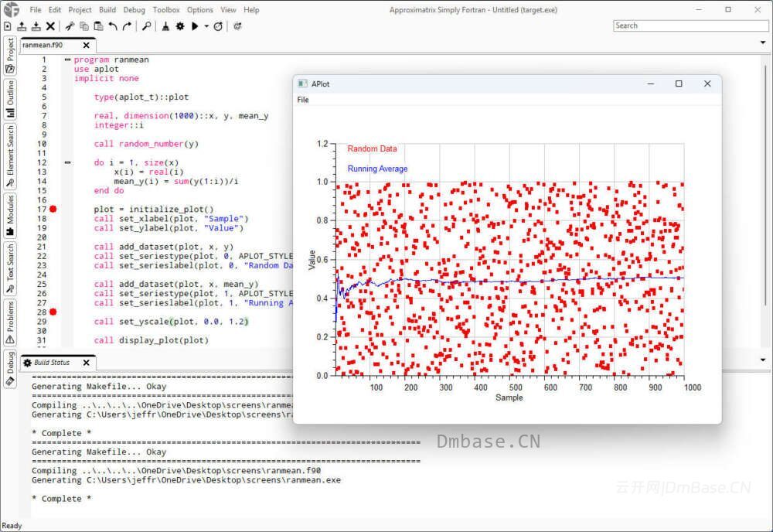Toggle the breakpoint on line 28
Viewport: 773px width, 532px height.
point(53,312)
